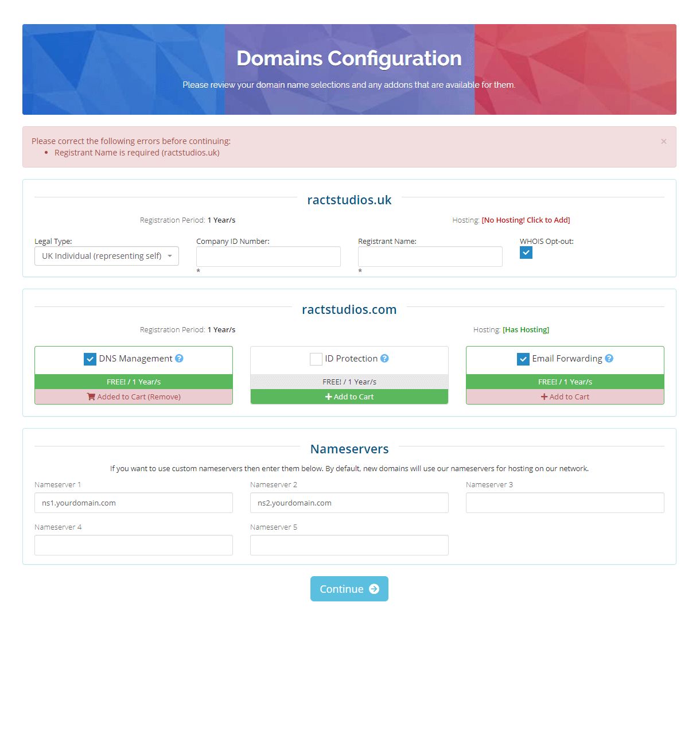Screen dimensions: 700x746
Task: Click the Continue button
Action: tap(349, 589)
